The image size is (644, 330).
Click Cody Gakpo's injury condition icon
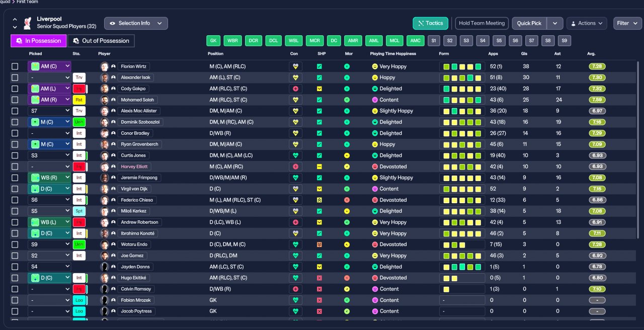pos(295,89)
